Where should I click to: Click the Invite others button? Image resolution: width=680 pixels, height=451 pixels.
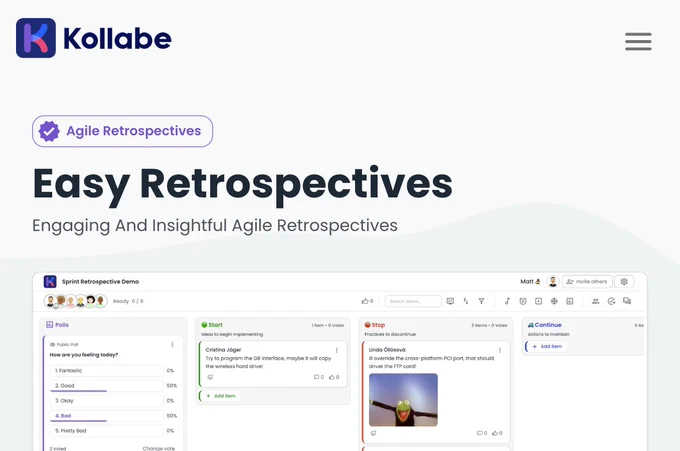[587, 281]
